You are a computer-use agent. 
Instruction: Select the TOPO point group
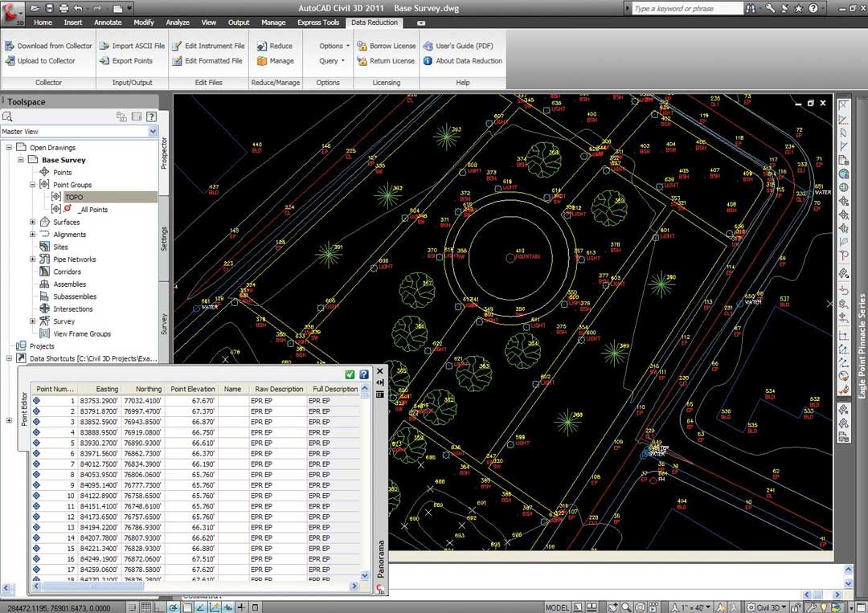click(74, 197)
